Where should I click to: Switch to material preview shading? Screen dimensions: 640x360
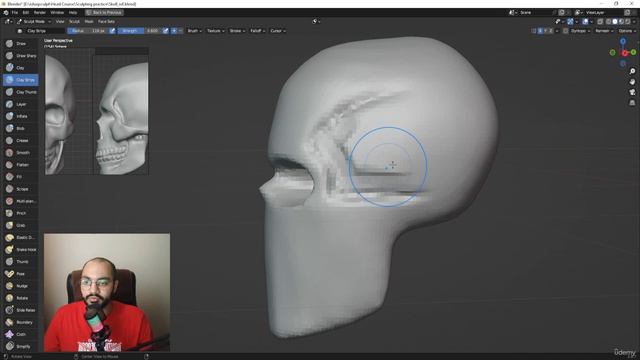coord(621,22)
